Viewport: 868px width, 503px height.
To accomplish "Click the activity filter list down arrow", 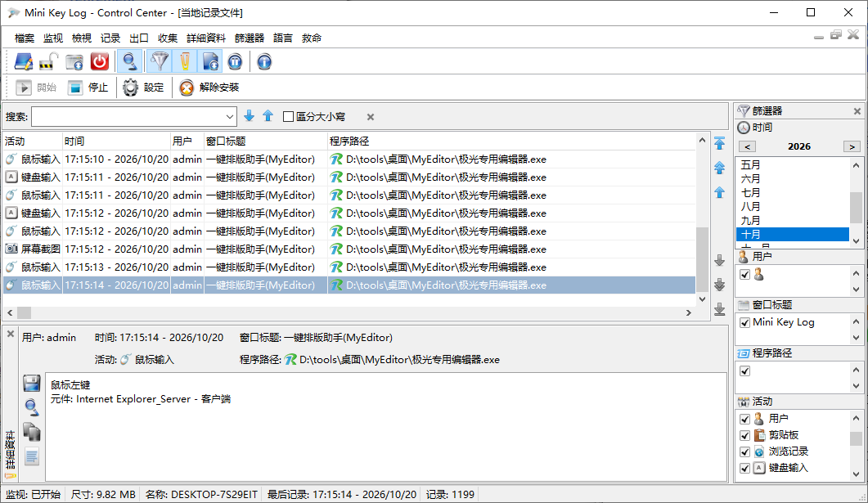I will (857, 474).
